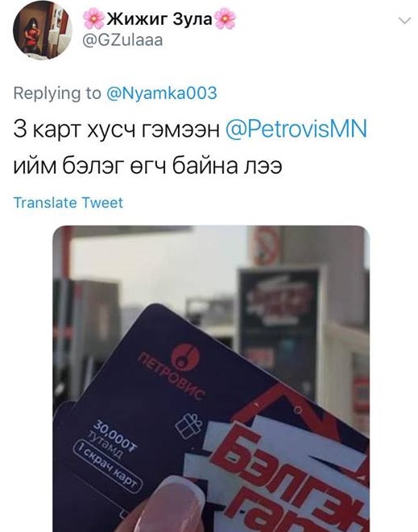Image resolution: width=418 pixels, height=532 pixels.
Task: Open the @Nyamka003 profile link
Action: point(162,93)
